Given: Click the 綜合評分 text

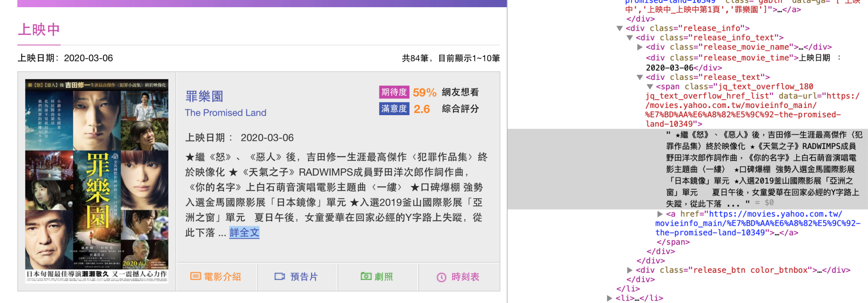Looking at the screenshot, I should [460, 109].
